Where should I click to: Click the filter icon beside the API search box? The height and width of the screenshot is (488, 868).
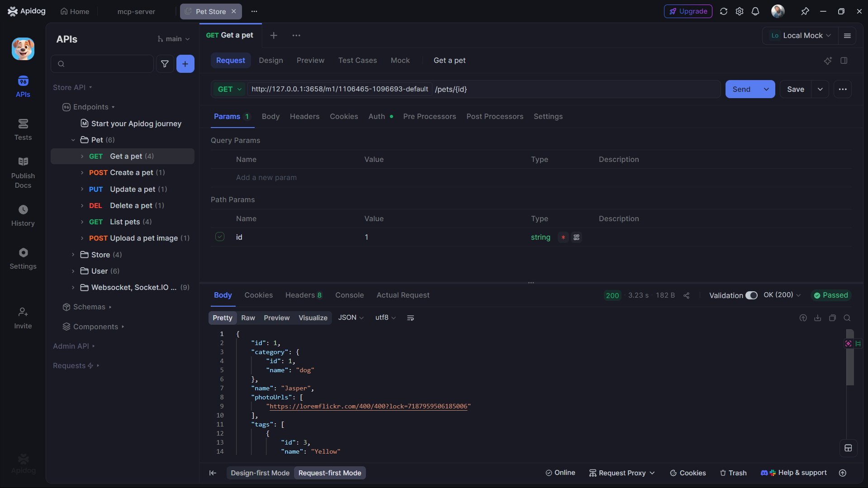click(x=165, y=64)
